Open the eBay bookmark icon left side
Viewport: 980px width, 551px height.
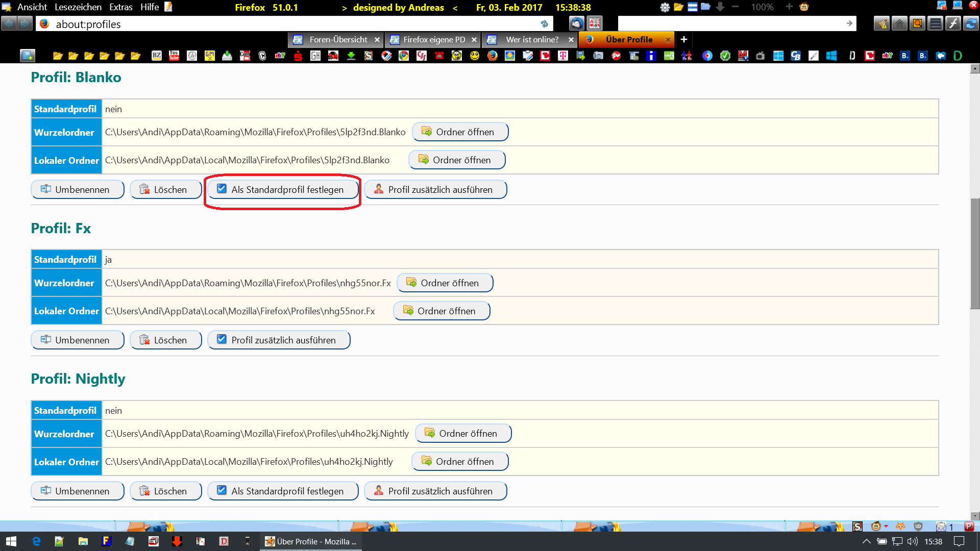[280, 56]
